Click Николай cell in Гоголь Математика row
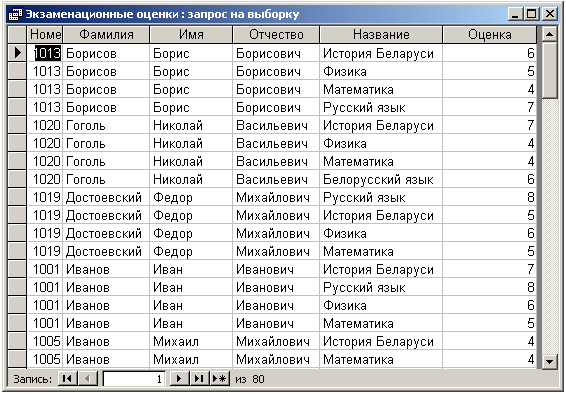566x394 pixels. [191, 161]
